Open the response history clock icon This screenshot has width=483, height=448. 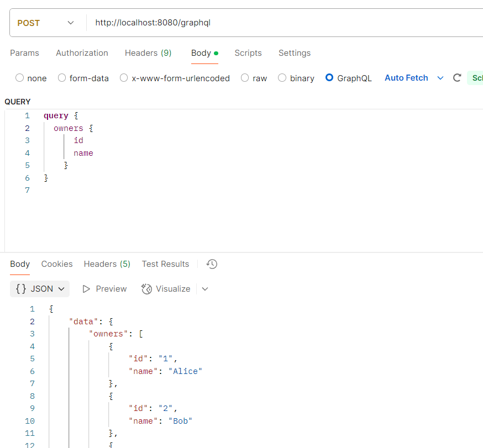tap(212, 264)
